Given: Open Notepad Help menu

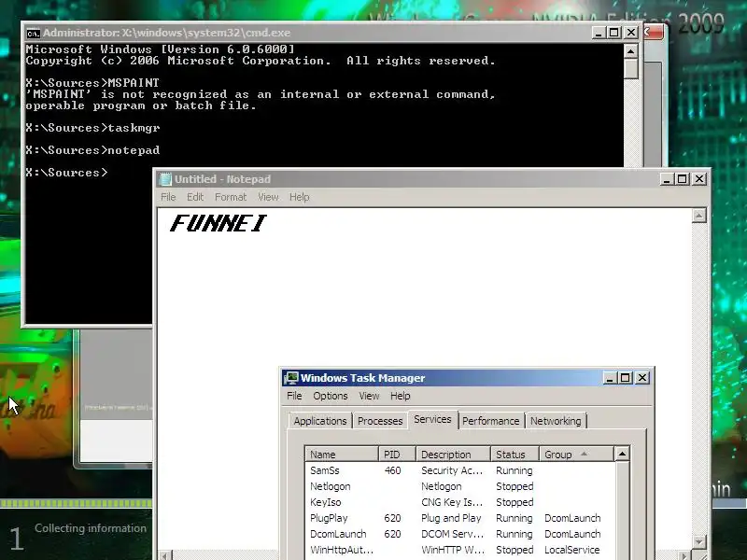Looking at the screenshot, I should pos(299,197).
